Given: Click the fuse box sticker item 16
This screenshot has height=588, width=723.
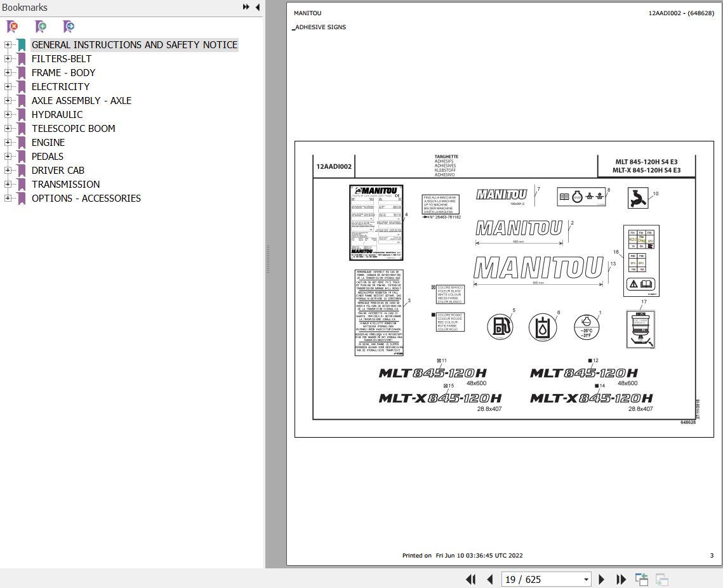Looking at the screenshot, I should click(641, 261).
